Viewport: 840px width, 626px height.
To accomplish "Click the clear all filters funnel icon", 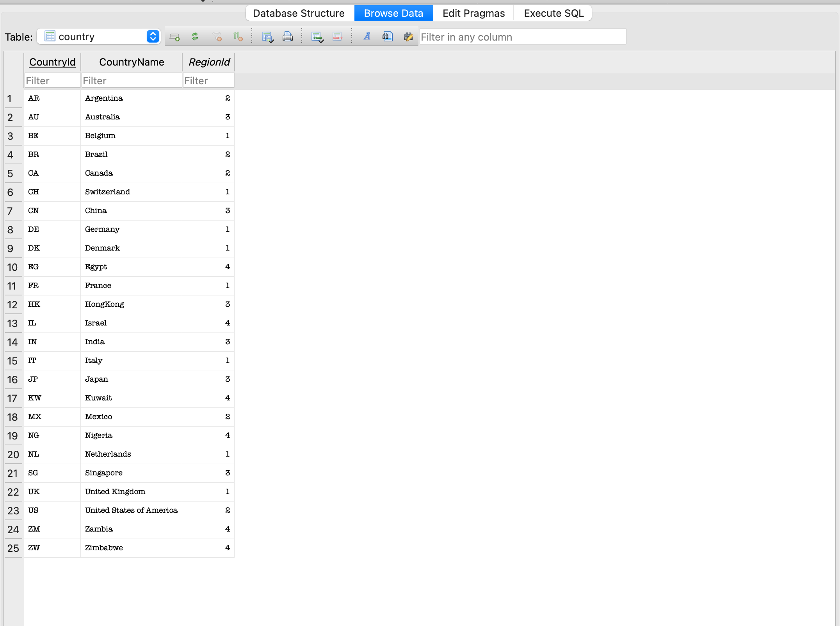I will [217, 37].
